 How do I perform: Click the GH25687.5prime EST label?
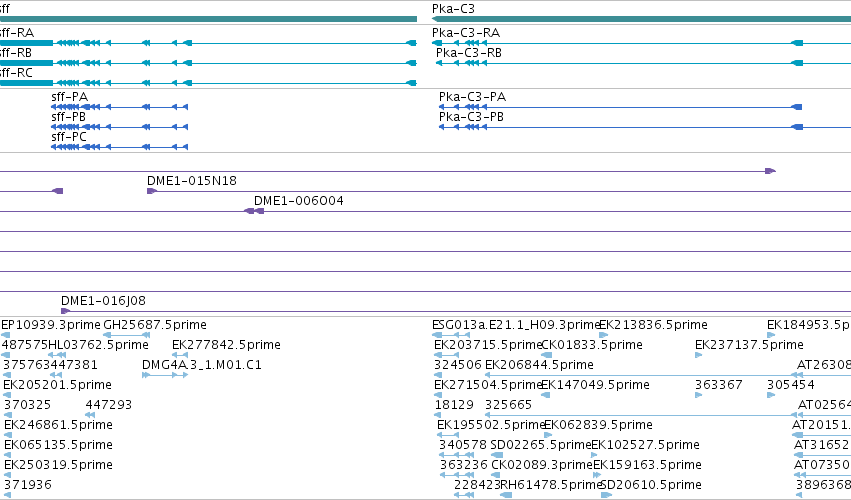[155, 325]
